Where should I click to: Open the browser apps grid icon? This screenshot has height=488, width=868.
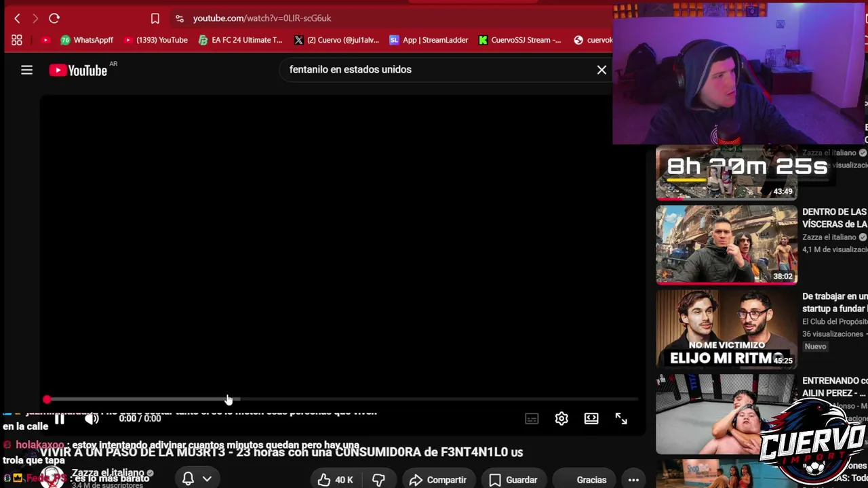pyautogui.click(x=17, y=40)
